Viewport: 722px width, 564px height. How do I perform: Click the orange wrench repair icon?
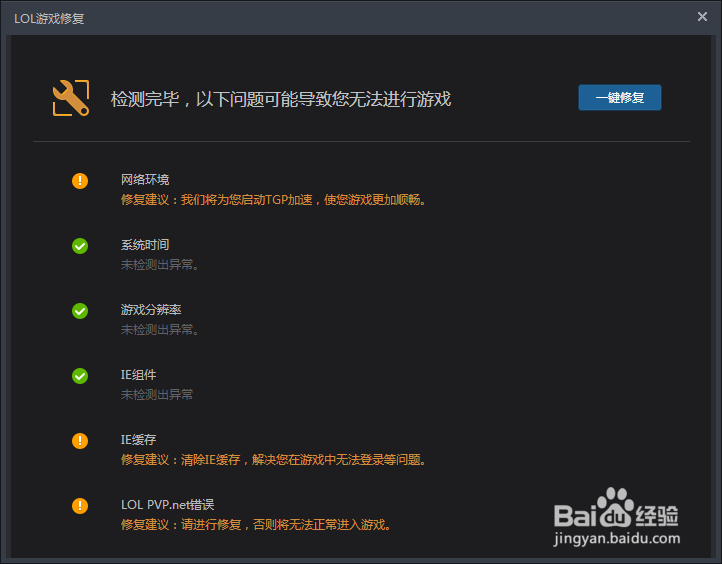click(71, 98)
